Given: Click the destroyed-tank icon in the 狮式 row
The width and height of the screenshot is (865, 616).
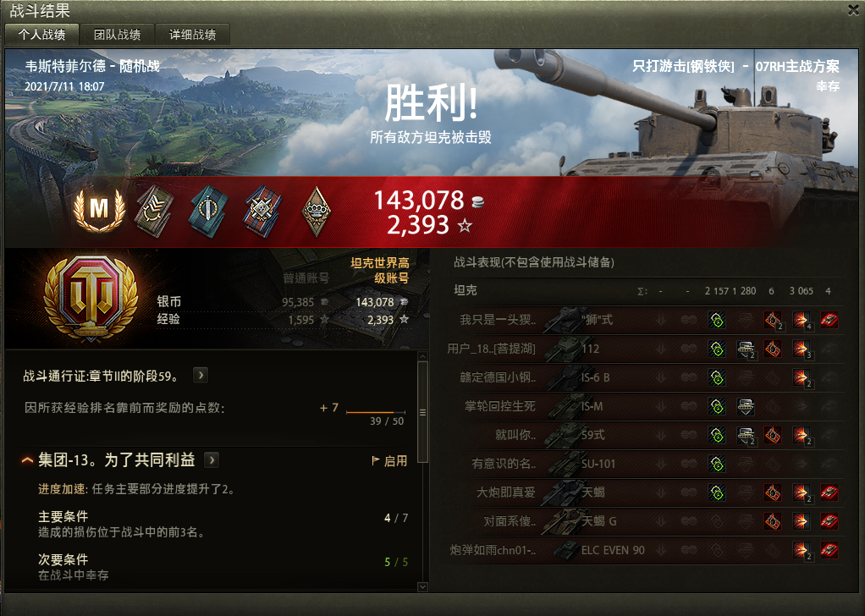Looking at the screenshot, I should click(829, 320).
